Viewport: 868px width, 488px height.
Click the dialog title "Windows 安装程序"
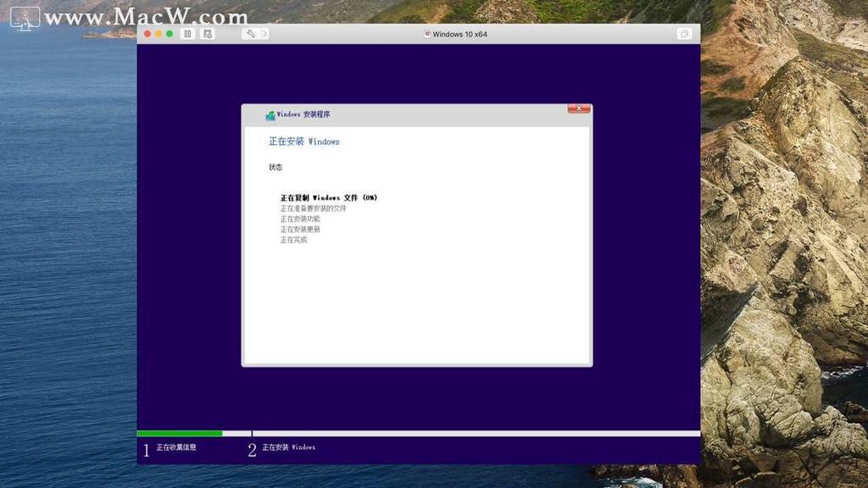(x=303, y=114)
